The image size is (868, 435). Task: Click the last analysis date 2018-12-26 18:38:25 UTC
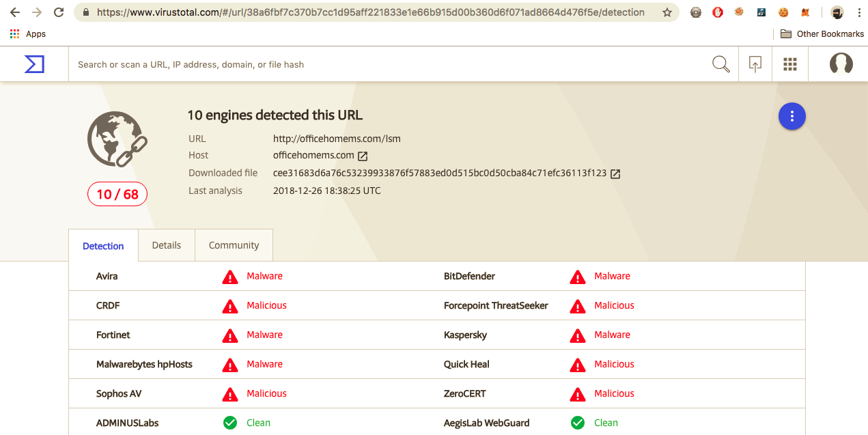[x=327, y=191]
